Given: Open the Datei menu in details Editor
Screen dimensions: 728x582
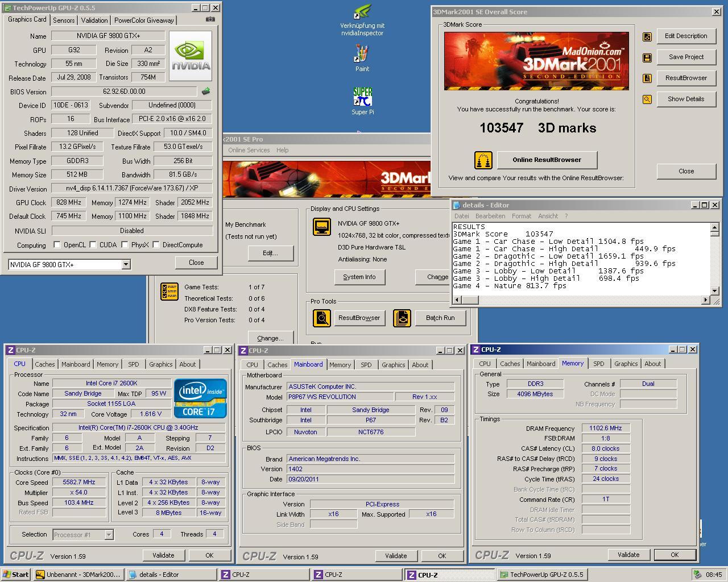Looking at the screenshot, I should (x=462, y=216).
